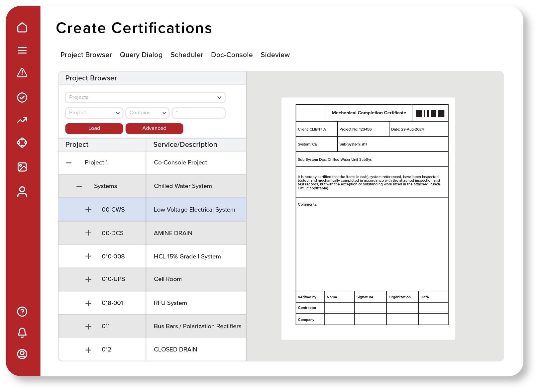This screenshot has height=392, width=539.
Task: Click the Client: CLIENT A cell
Action: coord(317,129)
